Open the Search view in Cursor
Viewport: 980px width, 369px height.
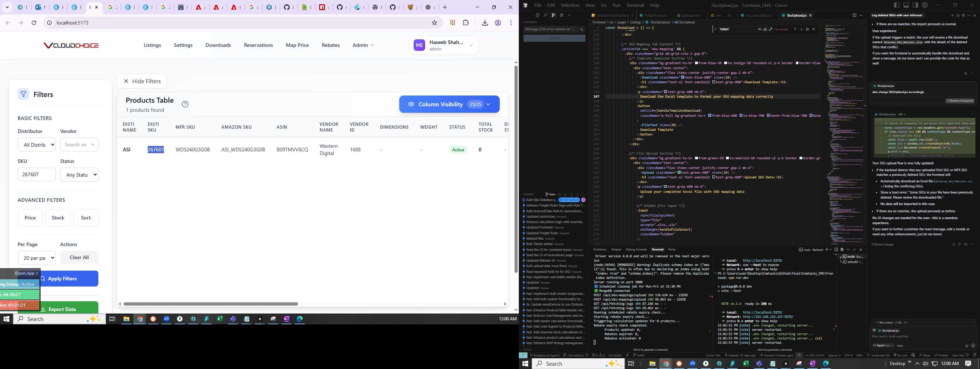[x=546, y=15]
